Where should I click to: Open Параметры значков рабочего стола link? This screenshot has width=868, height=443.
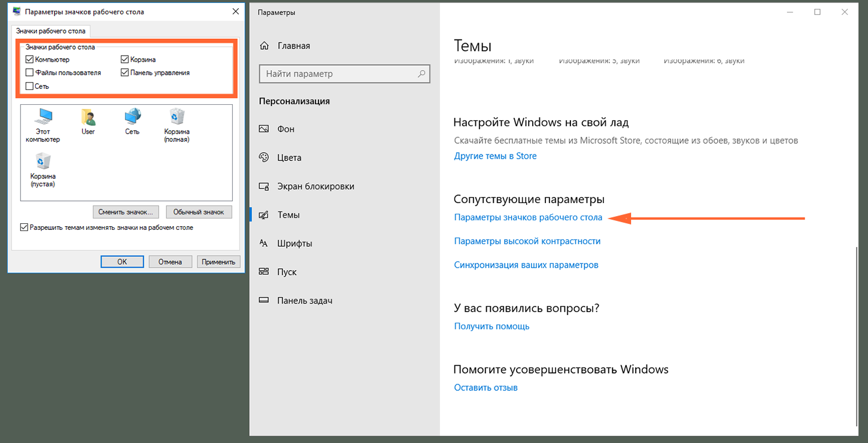click(x=528, y=218)
